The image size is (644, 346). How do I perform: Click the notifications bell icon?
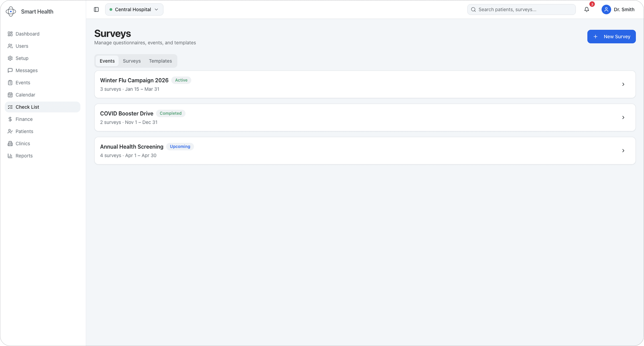tap(586, 9)
